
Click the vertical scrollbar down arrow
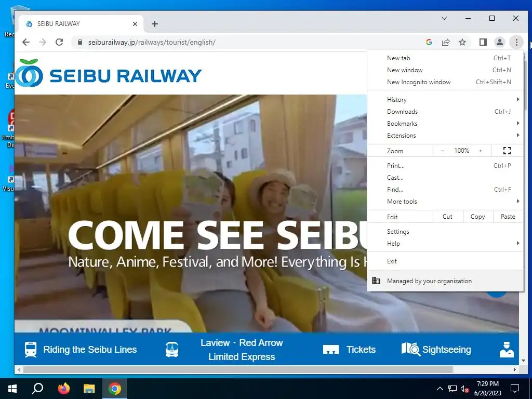coord(523,361)
